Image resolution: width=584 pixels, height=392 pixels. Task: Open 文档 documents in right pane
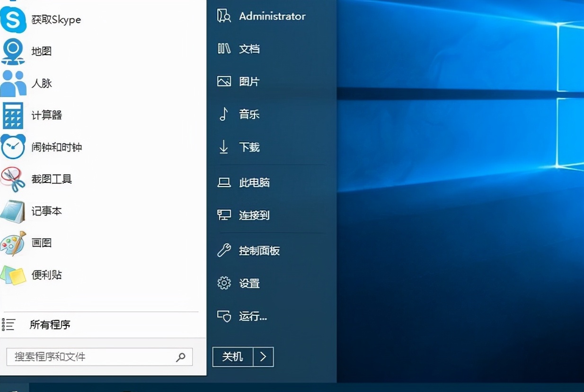pos(249,49)
